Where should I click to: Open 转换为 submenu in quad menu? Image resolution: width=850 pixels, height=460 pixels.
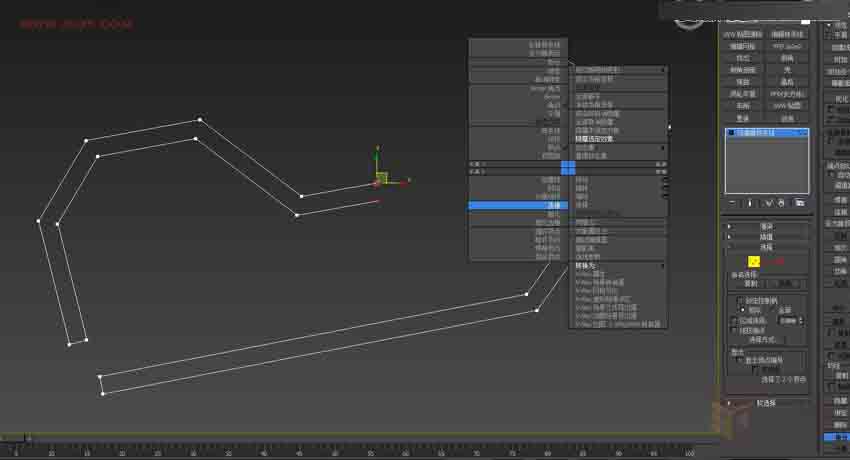tap(618, 265)
